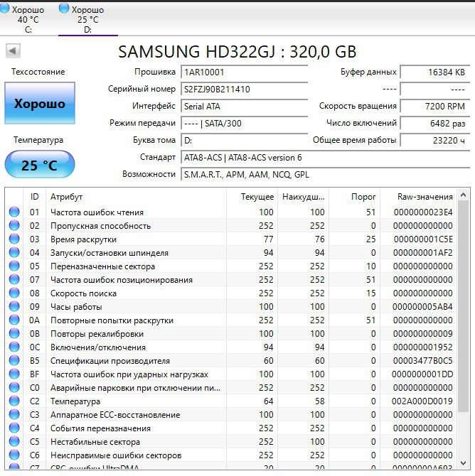Select raw value 0000000001DD
The image size is (475, 476).
(422, 374)
